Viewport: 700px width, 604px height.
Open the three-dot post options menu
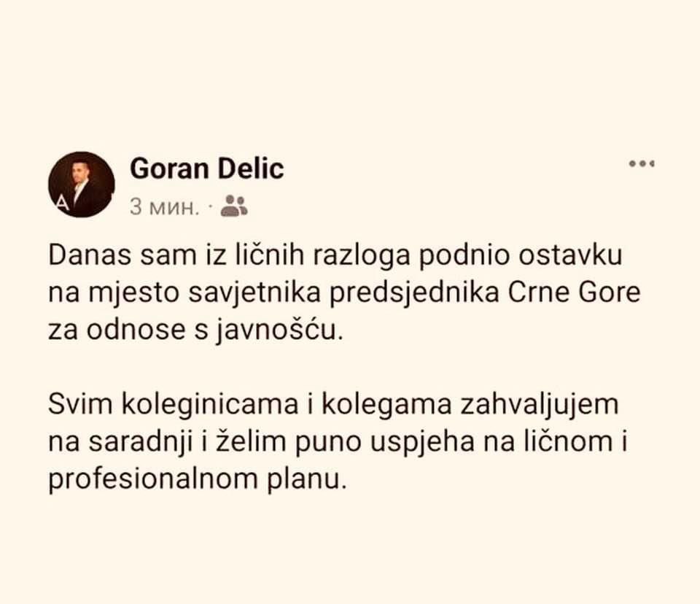(642, 164)
